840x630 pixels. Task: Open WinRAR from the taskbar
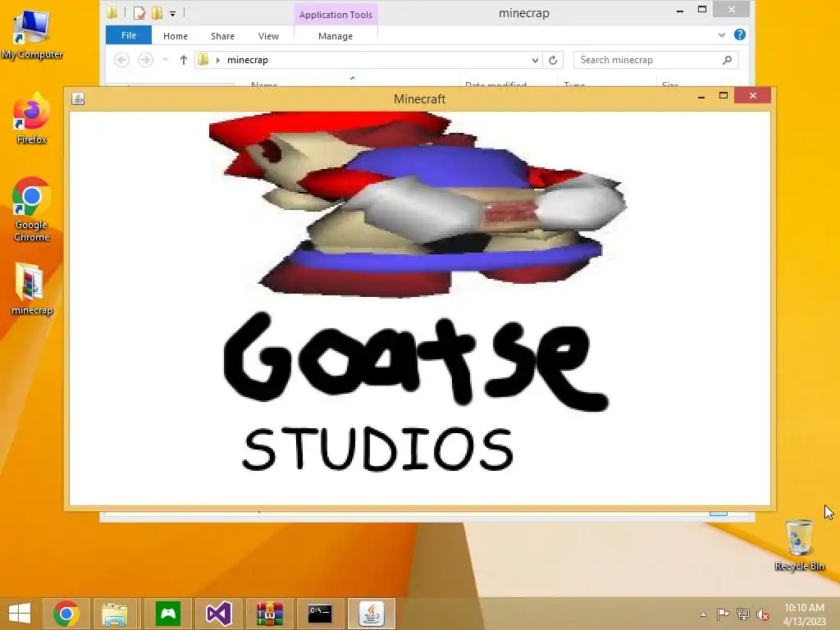coord(269,614)
